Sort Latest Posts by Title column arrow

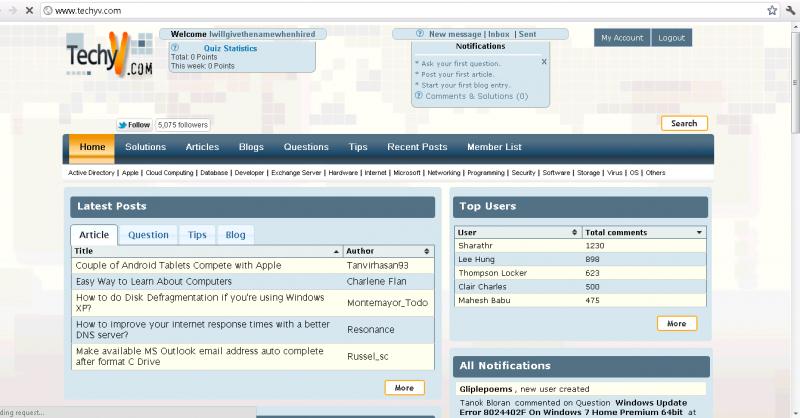pyautogui.click(x=336, y=251)
